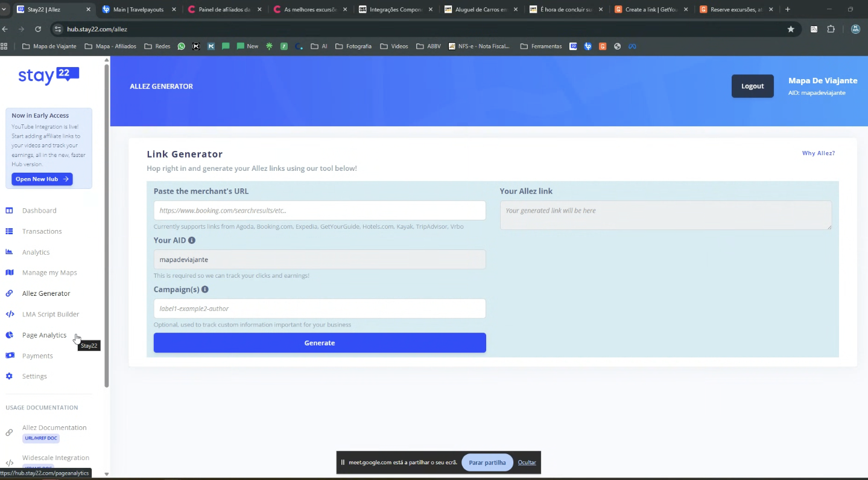Open the Widescale Integration documentation link
868x480 pixels.
click(55, 458)
